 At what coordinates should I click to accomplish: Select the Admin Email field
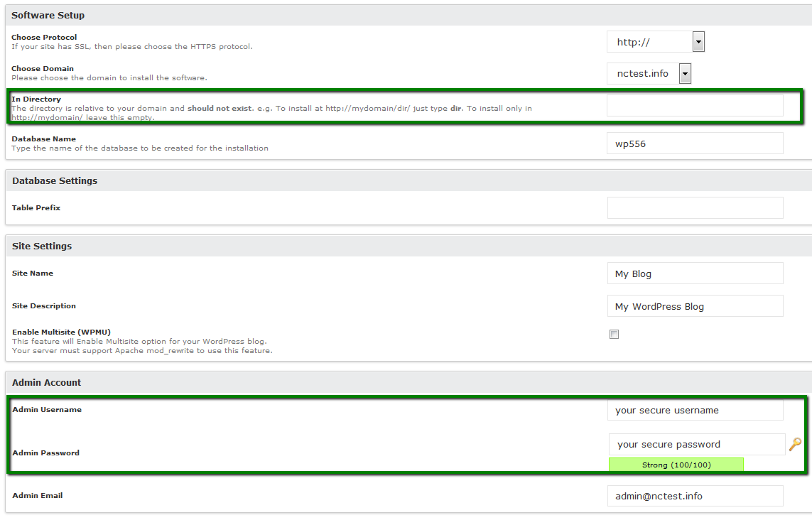[694, 496]
